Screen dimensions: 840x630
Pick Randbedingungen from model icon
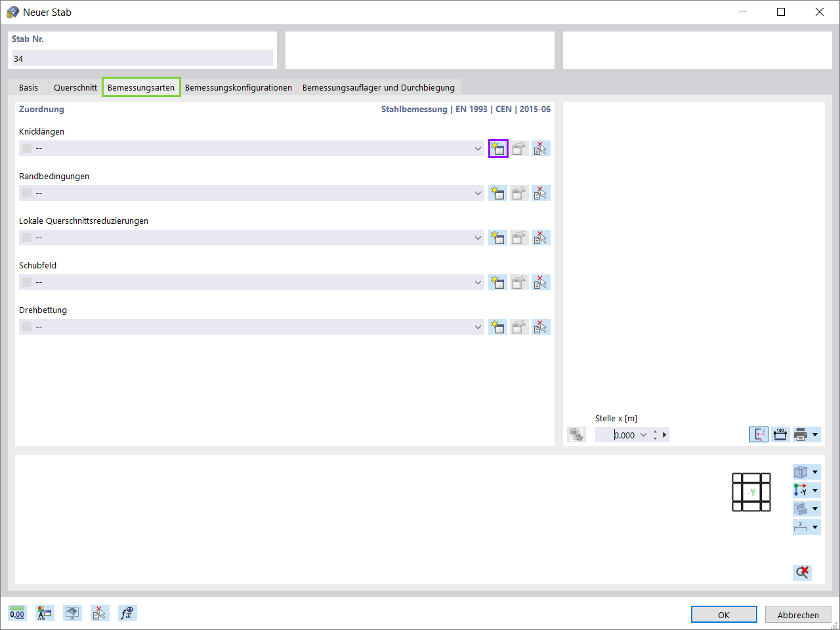(x=541, y=194)
